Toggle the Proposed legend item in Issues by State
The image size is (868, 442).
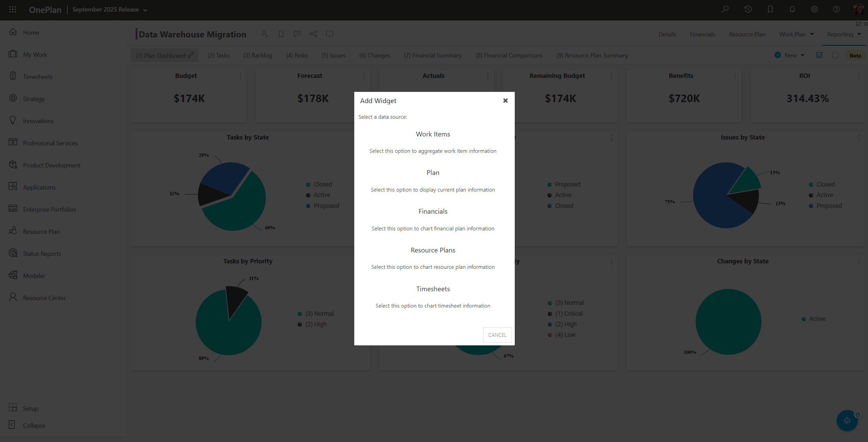point(829,206)
